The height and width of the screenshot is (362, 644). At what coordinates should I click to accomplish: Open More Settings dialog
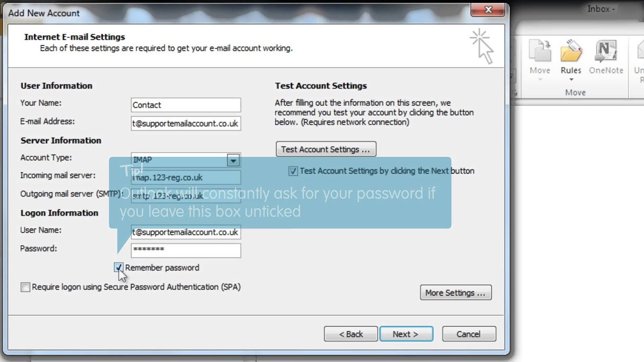tap(455, 293)
